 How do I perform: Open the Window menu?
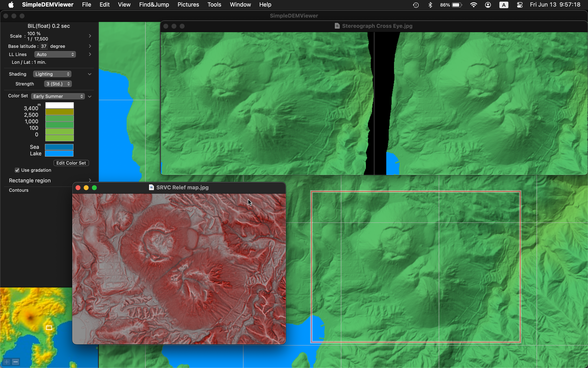pos(240,5)
